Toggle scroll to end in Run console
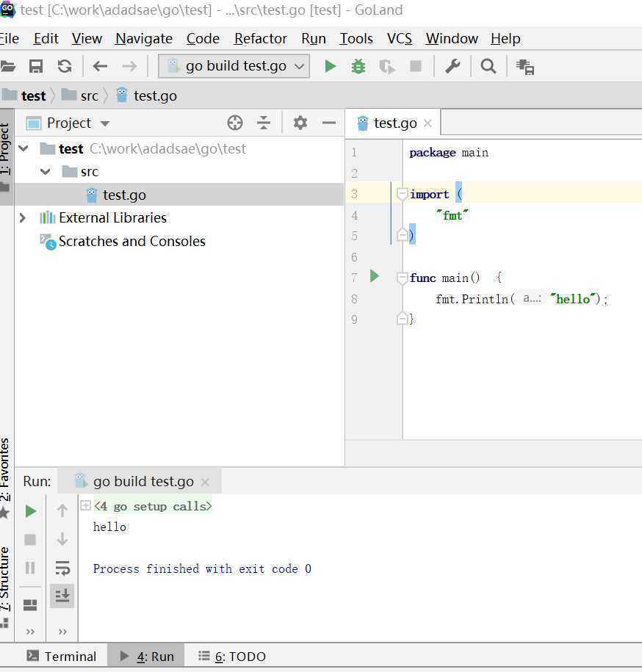Image resolution: width=642 pixels, height=672 pixels. (62, 596)
